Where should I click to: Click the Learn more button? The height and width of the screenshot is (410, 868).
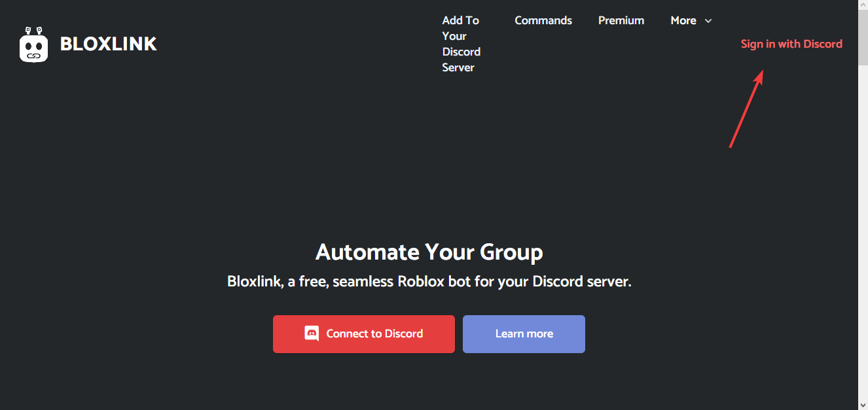coord(524,334)
